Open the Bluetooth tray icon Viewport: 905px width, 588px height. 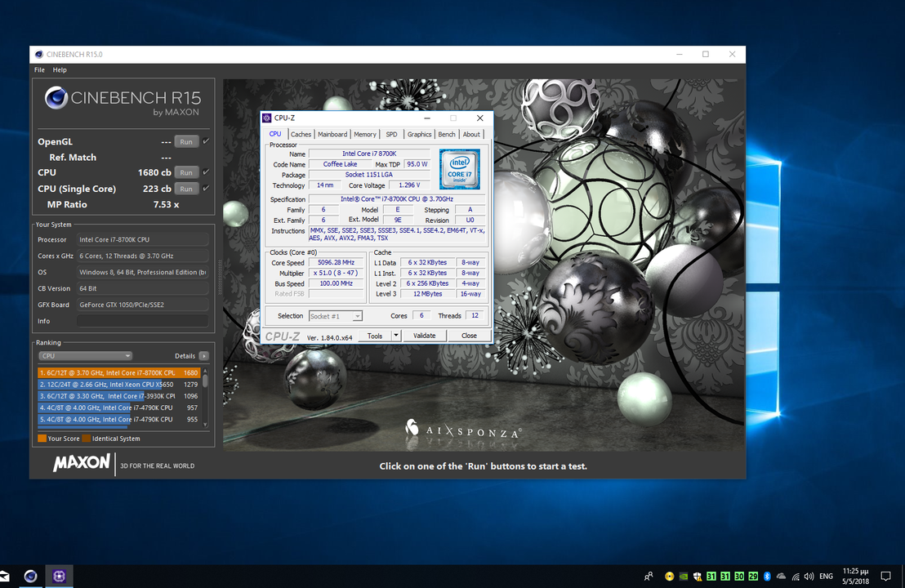(767, 576)
